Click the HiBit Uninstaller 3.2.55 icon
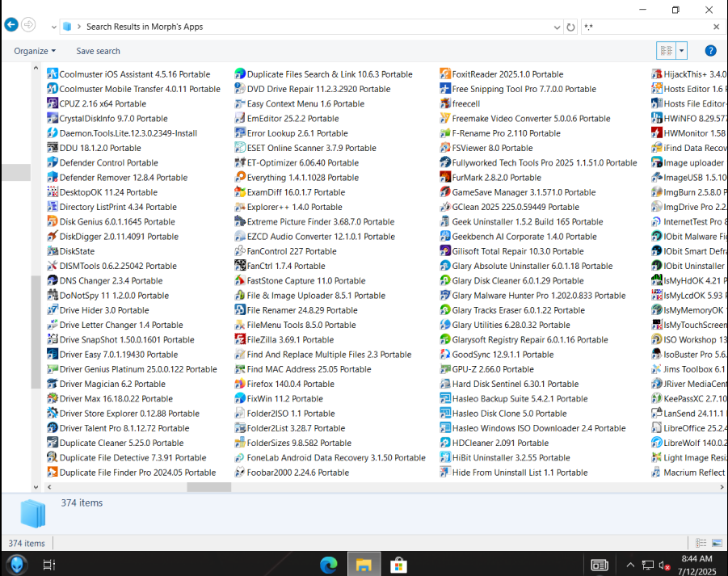 [445, 457]
